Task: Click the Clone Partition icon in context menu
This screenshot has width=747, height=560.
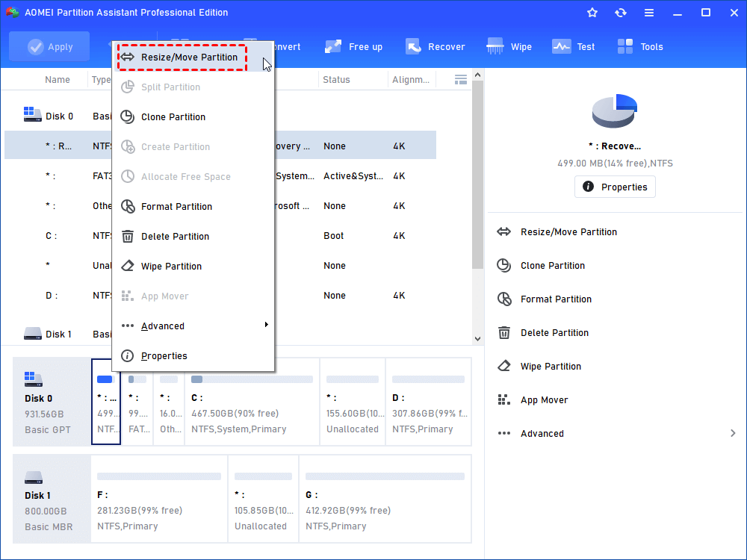Action: [127, 116]
